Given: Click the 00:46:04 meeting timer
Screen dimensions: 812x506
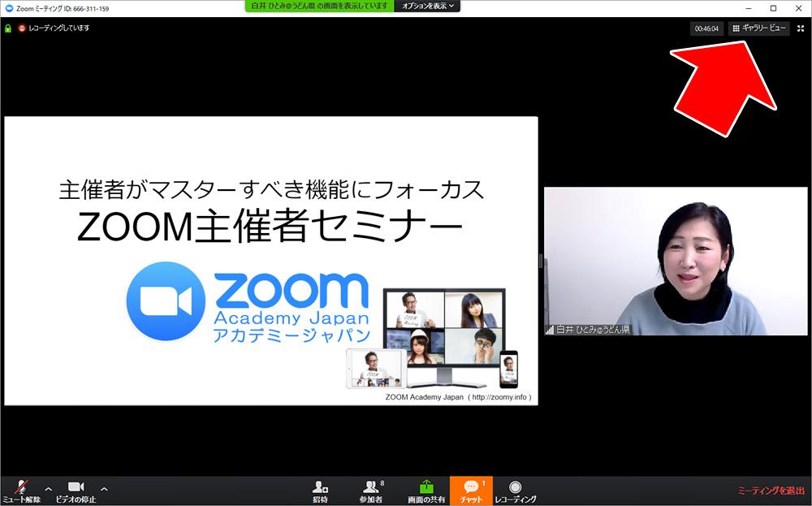Looking at the screenshot, I should (706, 28).
